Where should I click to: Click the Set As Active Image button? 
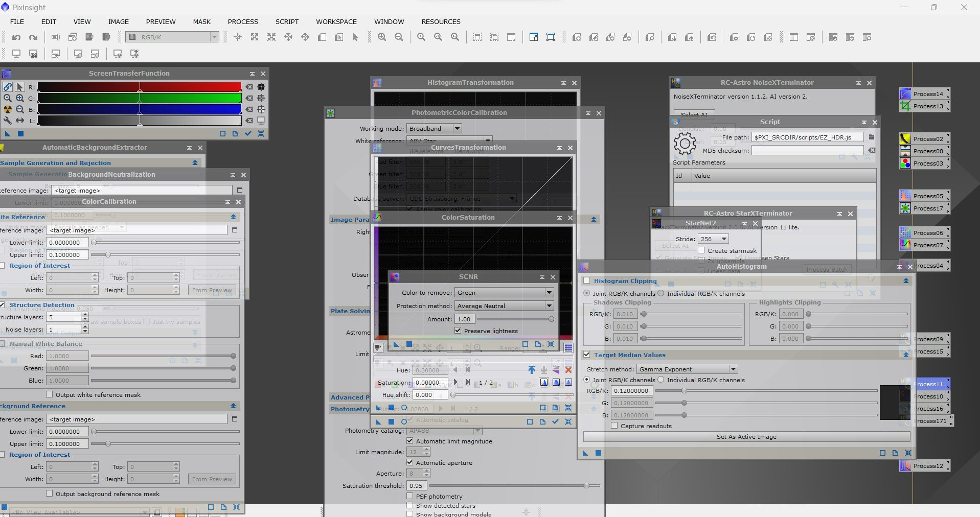(746, 437)
